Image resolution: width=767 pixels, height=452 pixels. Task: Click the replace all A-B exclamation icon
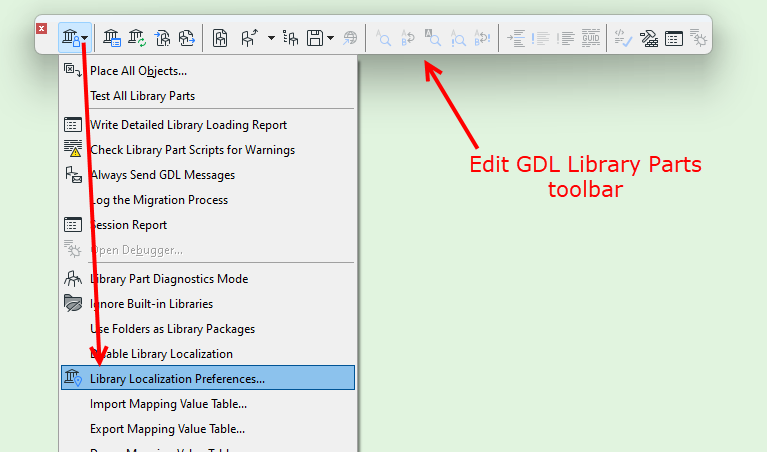point(482,38)
